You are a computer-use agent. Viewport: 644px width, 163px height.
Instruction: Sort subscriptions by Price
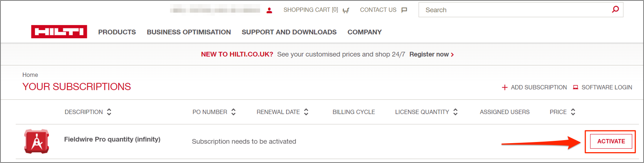click(573, 112)
